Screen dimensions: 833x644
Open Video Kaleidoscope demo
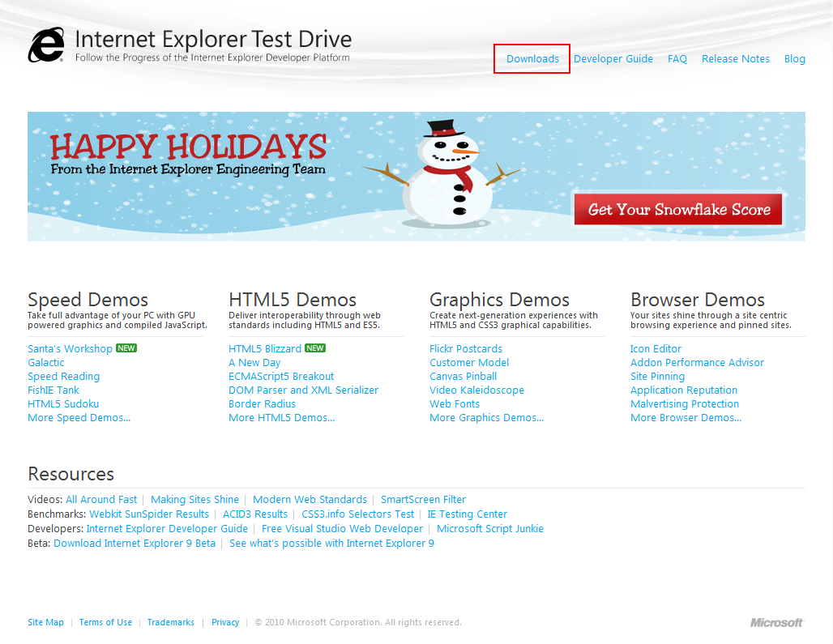pyautogui.click(x=476, y=390)
